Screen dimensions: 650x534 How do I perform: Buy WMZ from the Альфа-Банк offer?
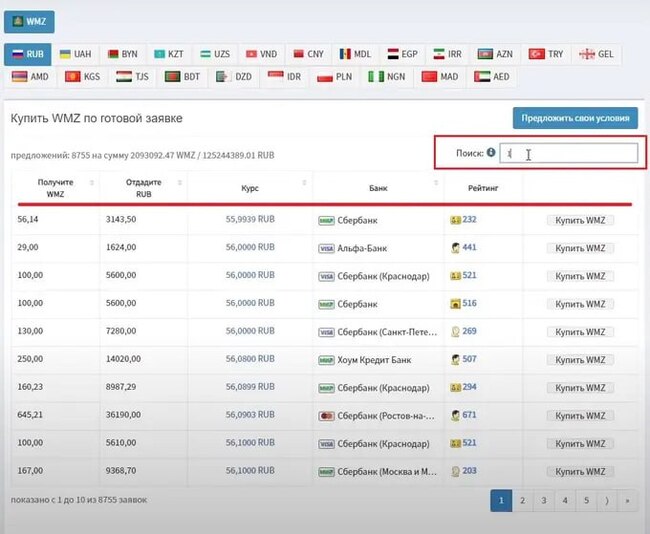(580, 247)
